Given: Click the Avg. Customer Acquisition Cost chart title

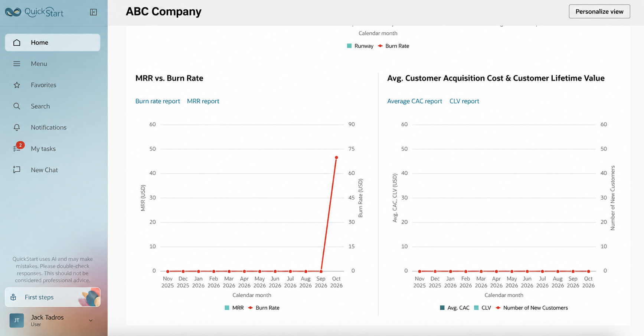Looking at the screenshot, I should [x=496, y=78].
